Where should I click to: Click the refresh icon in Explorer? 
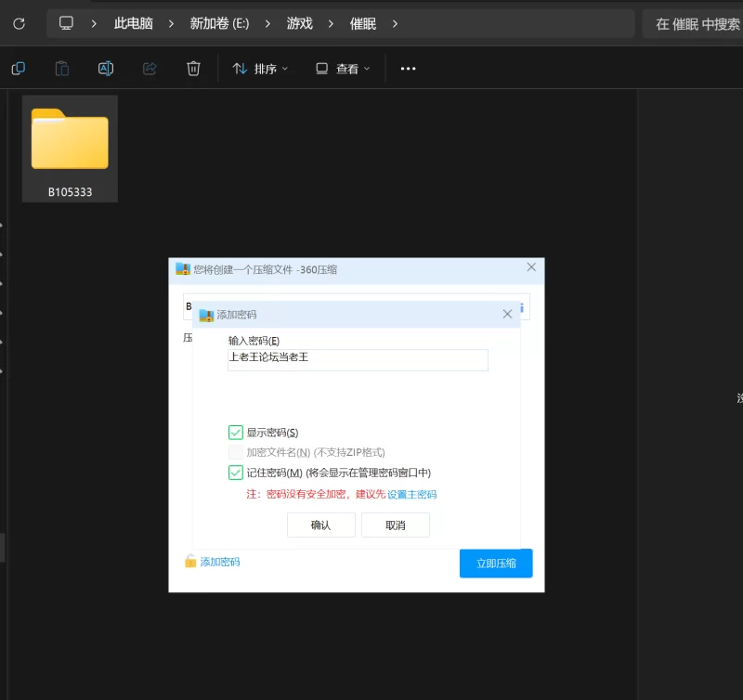click(19, 24)
